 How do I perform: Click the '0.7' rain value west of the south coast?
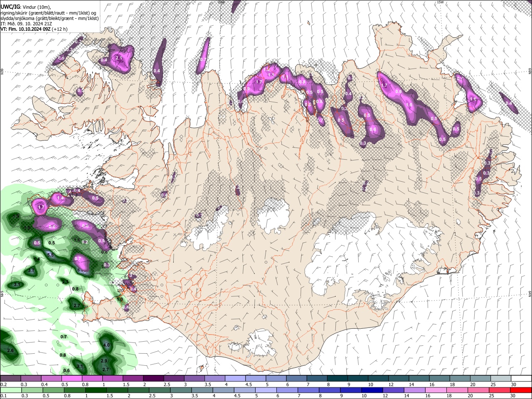click(64, 337)
